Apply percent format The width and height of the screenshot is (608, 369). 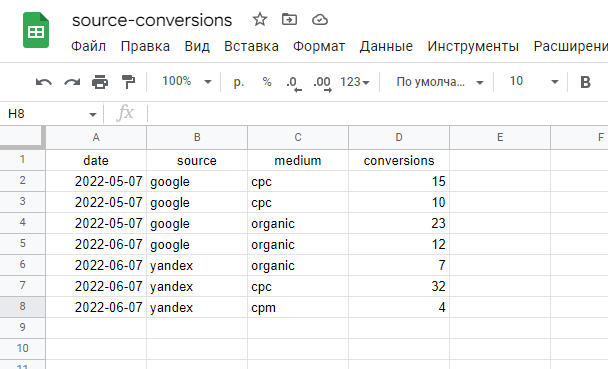267,82
